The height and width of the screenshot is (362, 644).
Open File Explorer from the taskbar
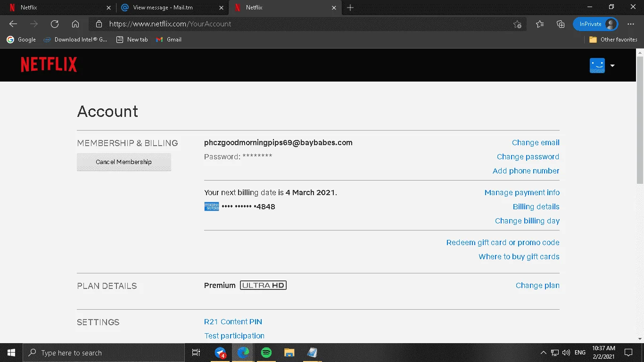(289, 353)
